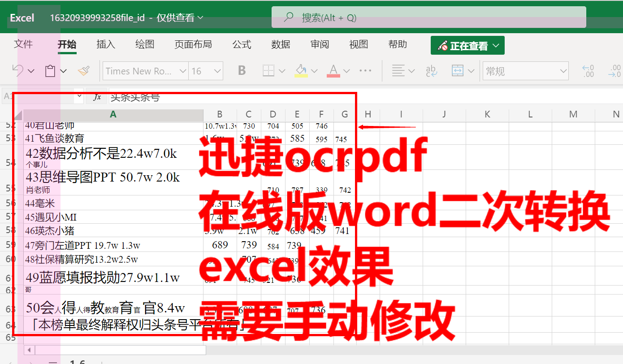Image resolution: width=623 pixels, height=364 pixels.
Task: Apply the red font color
Action: [333, 70]
